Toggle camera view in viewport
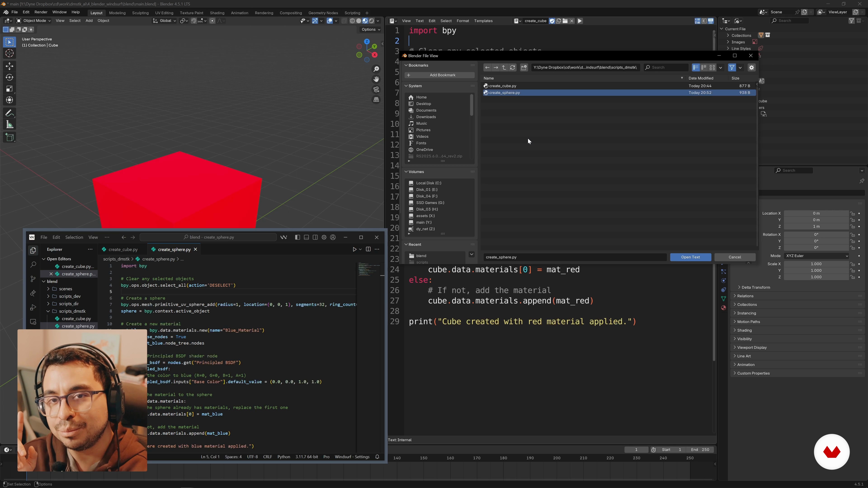The image size is (868, 488). pos(376,90)
